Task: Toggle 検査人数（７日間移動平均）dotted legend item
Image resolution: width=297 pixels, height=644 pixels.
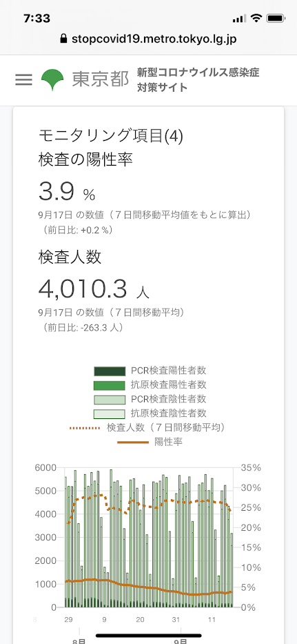Action: (x=147, y=427)
